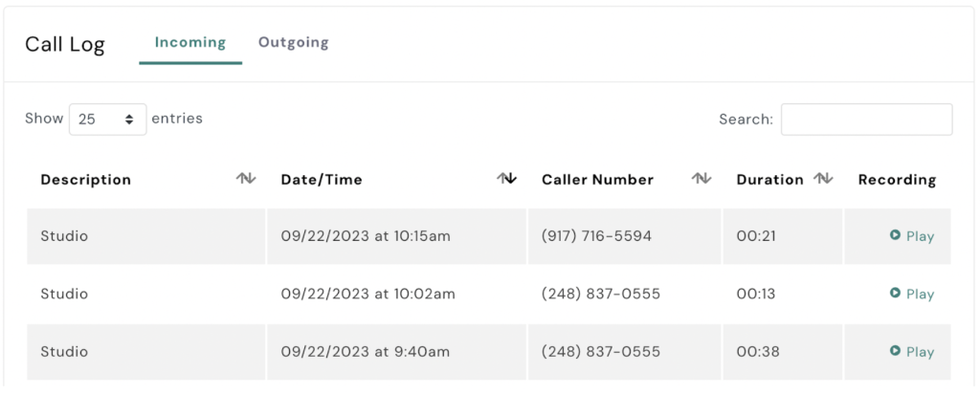Image resolution: width=980 pixels, height=395 pixels.
Task: Play recording for the 10:15am call
Action: point(912,236)
